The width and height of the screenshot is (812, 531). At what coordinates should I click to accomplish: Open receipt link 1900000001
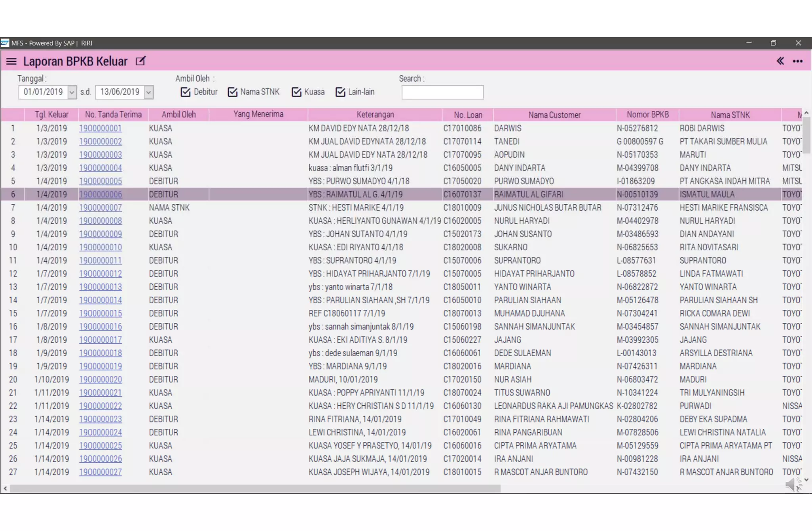click(x=100, y=128)
